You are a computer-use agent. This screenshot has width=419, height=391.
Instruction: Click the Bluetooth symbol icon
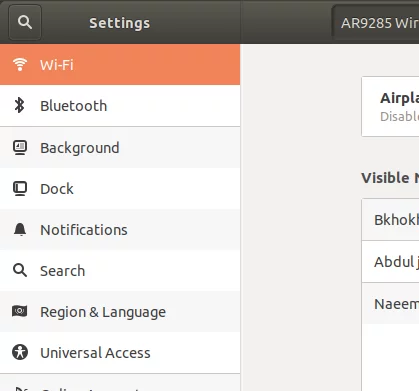tap(20, 105)
